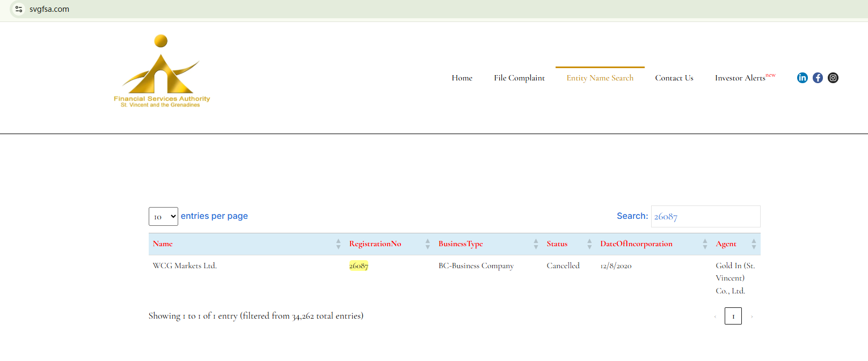Click the Financial Services Authority logo
This screenshot has width=868, height=361.
click(162, 72)
